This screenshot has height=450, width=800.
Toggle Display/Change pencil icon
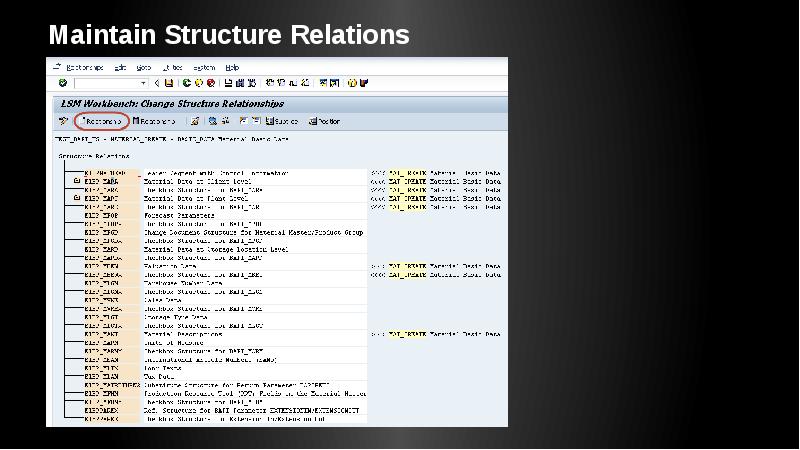pyautogui.click(x=63, y=121)
